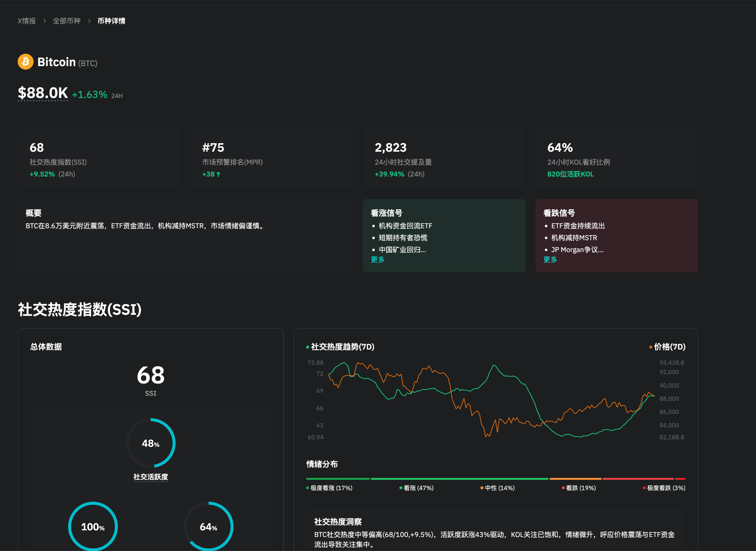The image size is (756, 551).
Task: Open 全部币种 from breadcrumb
Action: 66,21
